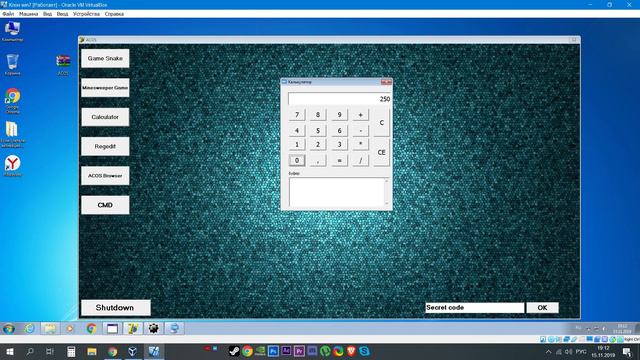Open Chrome in the Windows 7 taskbar

[91, 329]
